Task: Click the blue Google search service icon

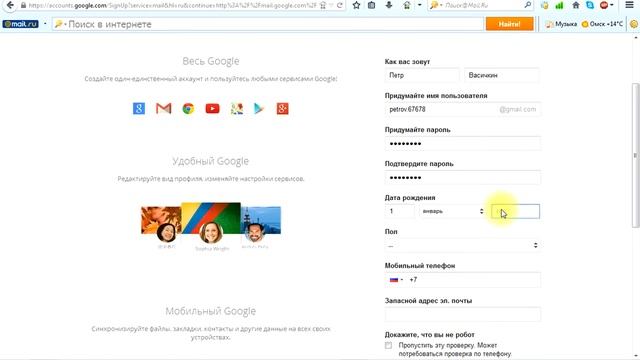Action: coord(139,109)
